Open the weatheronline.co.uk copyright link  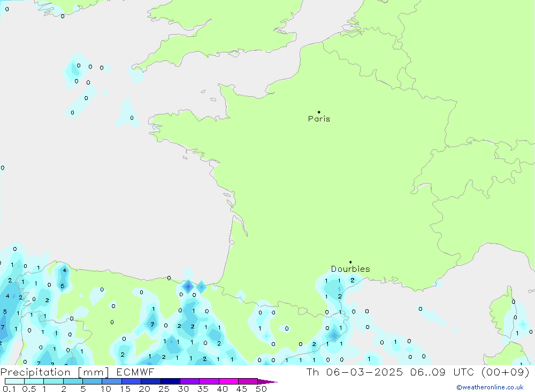[x=490, y=387]
